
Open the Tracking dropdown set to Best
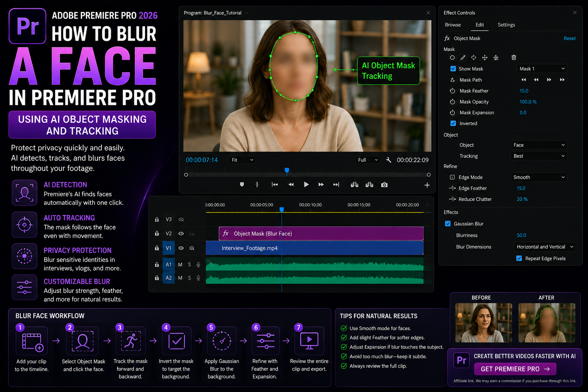pyautogui.click(x=539, y=156)
